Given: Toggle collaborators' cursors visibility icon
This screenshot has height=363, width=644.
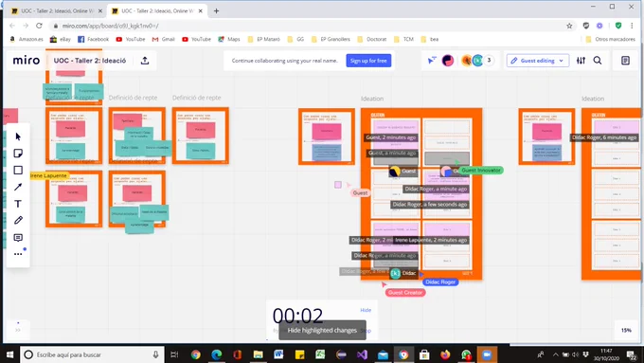Looking at the screenshot, I should 431,61.
